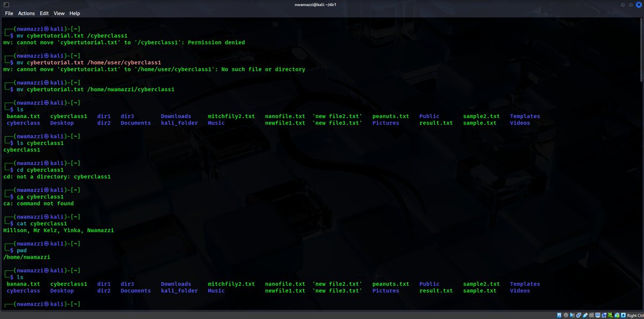Click 'Pictures' in the lower ls listing

click(386, 291)
